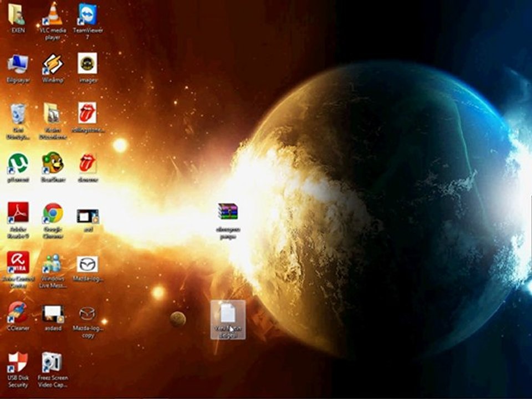The image size is (532, 399).
Task: Open the Avira Control Center shortcut
Action: pyautogui.click(x=18, y=262)
